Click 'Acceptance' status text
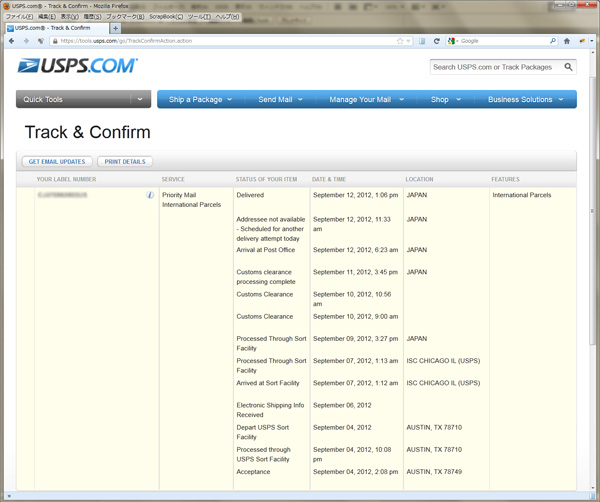The height and width of the screenshot is (502, 600). [x=253, y=472]
